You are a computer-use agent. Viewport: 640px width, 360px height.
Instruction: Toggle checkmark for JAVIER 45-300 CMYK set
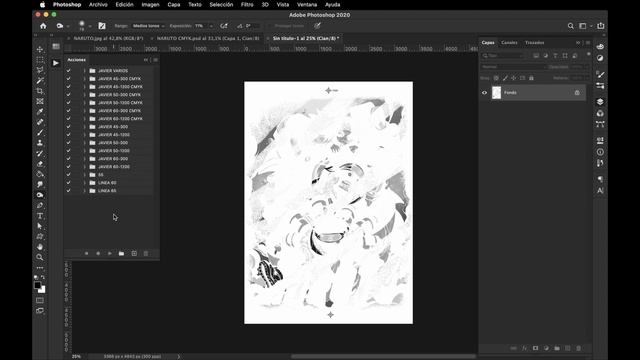click(68, 79)
